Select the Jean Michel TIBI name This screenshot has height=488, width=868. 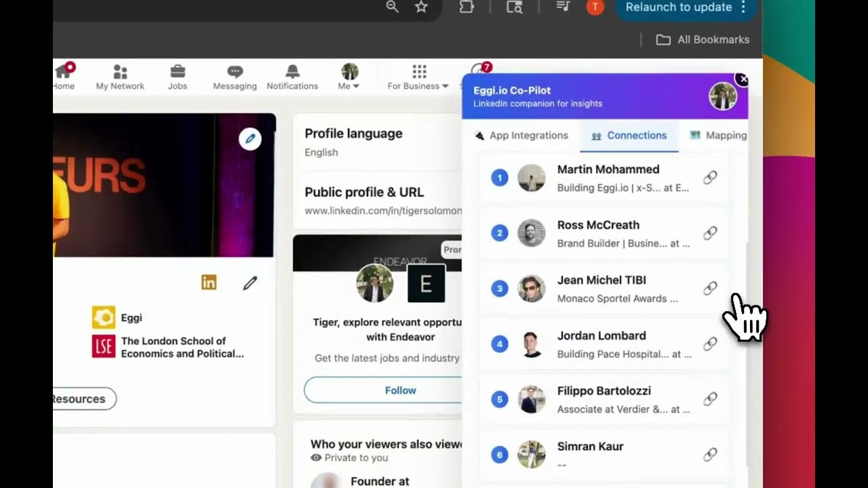coord(601,280)
